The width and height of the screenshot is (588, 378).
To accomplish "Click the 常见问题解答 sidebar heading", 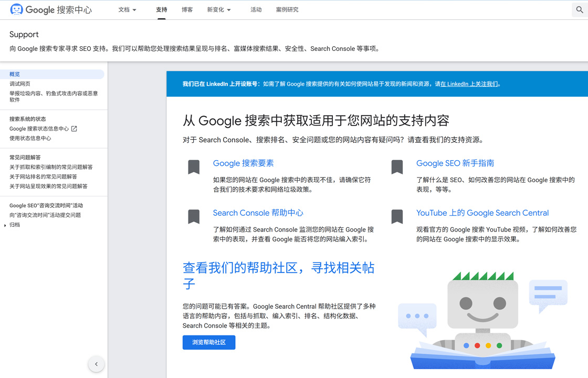I will (x=25, y=157).
